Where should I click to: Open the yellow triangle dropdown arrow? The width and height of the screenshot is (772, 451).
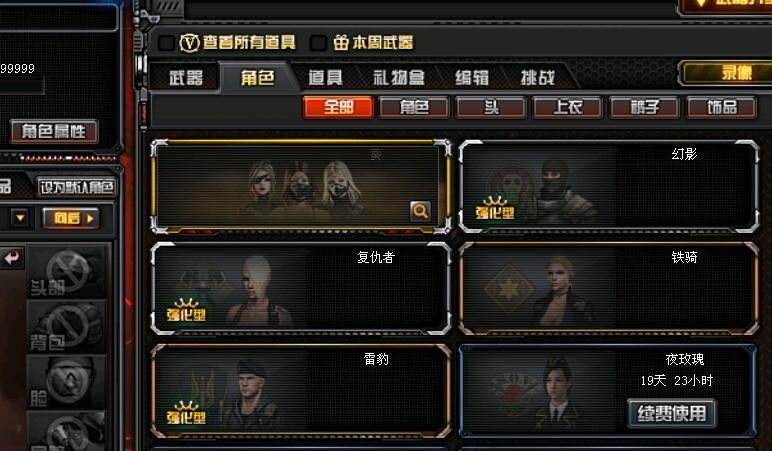pyautogui.click(x=20, y=218)
